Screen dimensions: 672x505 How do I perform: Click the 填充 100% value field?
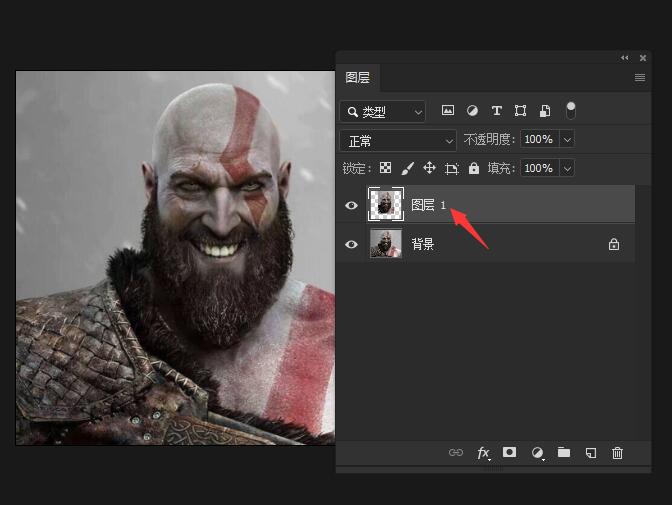tap(540, 168)
